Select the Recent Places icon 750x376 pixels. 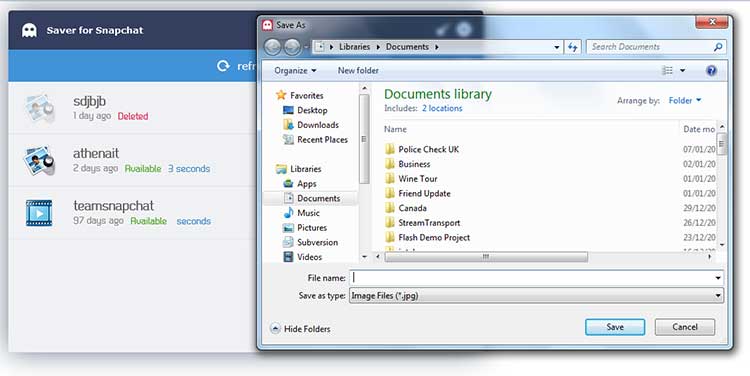[288, 140]
